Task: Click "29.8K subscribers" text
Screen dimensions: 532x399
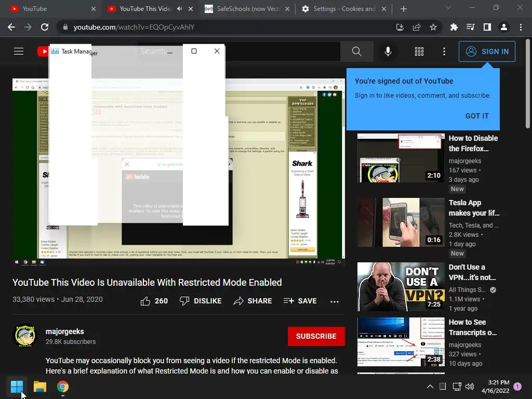Action: coord(71,342)
